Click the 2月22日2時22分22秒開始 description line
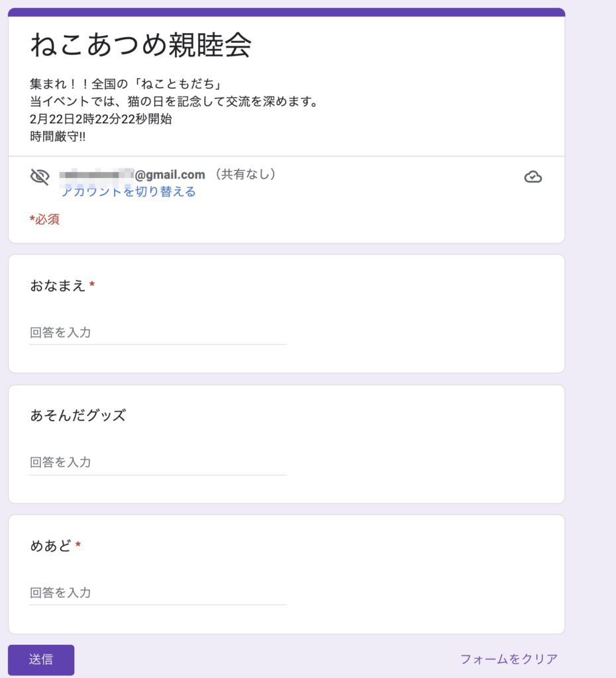 (101, 119)
